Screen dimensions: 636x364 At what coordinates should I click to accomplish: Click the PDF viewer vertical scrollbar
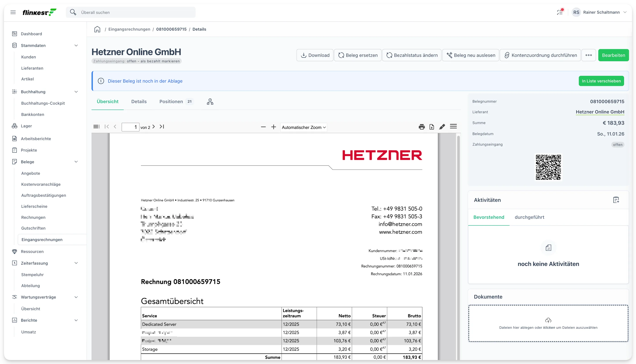[x=458, y=247]
